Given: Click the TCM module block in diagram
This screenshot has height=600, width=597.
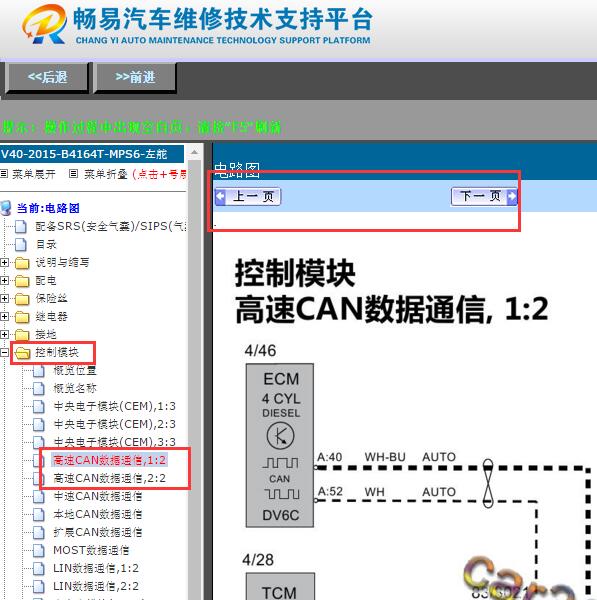Looking at the screenshot, I should click(280, 586).
